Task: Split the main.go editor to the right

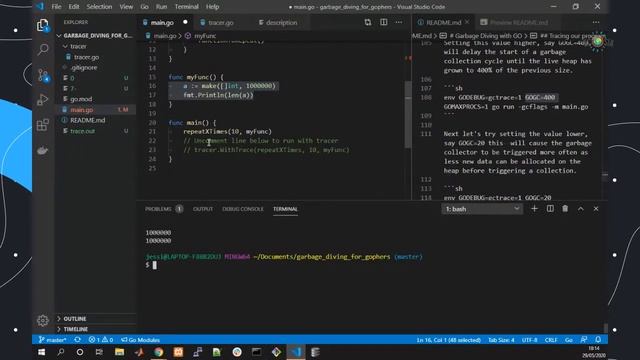Action: click(384, 22)
